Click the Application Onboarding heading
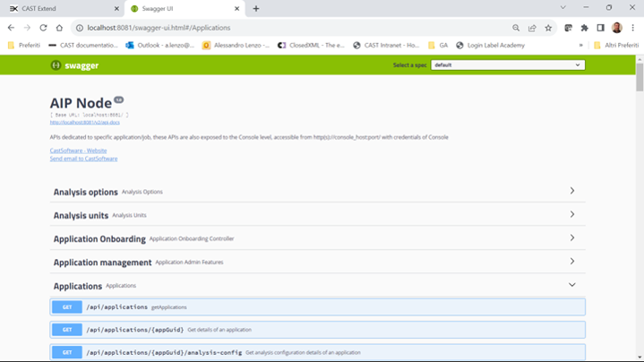 (99, 238)
